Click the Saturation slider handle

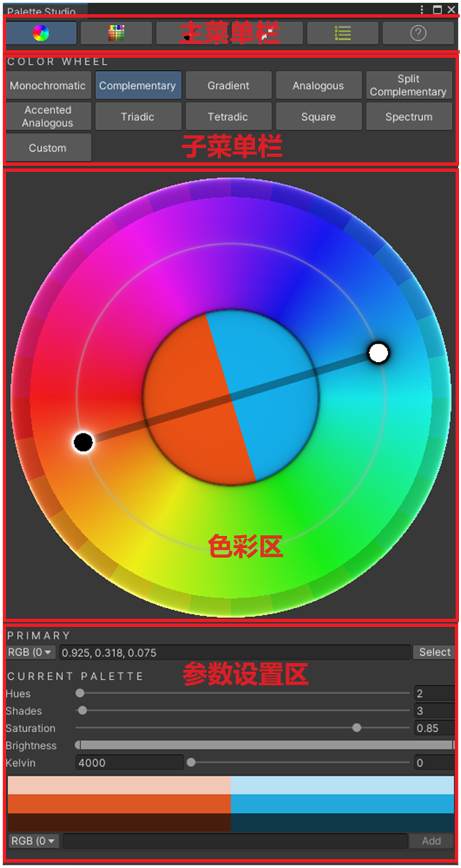click(x=357, y=728)
